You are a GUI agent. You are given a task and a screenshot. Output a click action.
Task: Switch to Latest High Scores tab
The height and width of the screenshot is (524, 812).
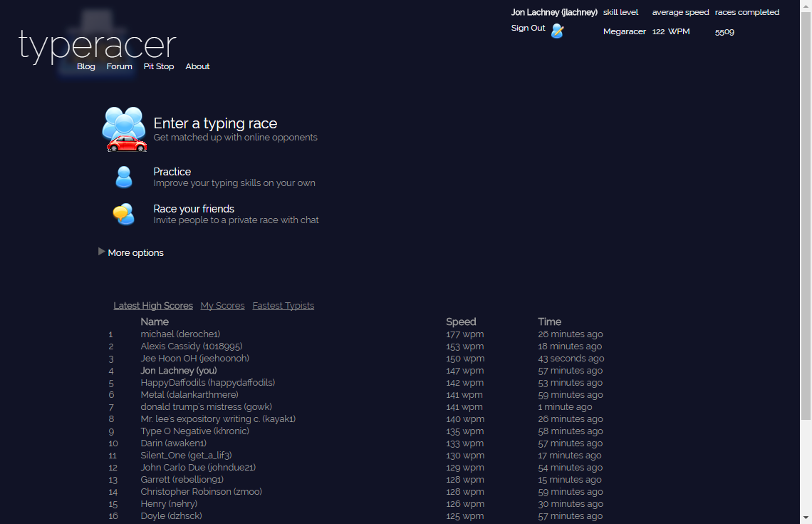(x=153, y=306)
